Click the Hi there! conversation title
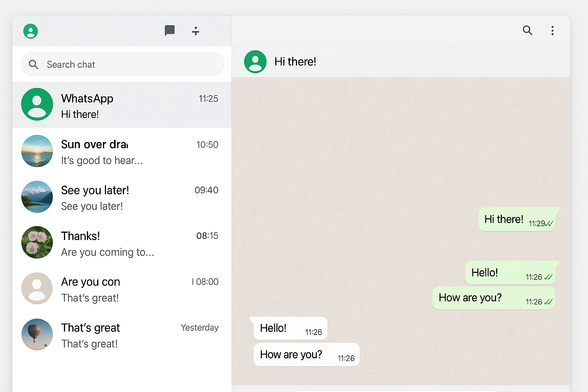The image size is (588, 392). pos(295,62)
